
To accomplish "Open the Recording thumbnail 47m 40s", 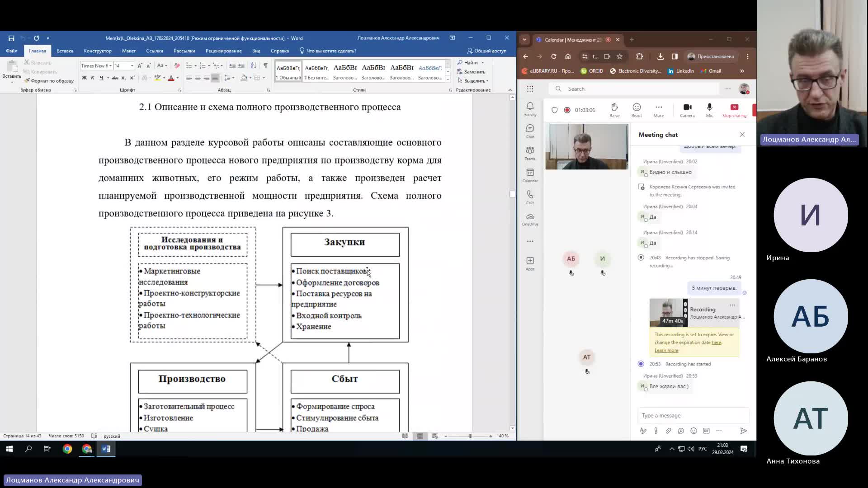I will (x=669, y=313).
